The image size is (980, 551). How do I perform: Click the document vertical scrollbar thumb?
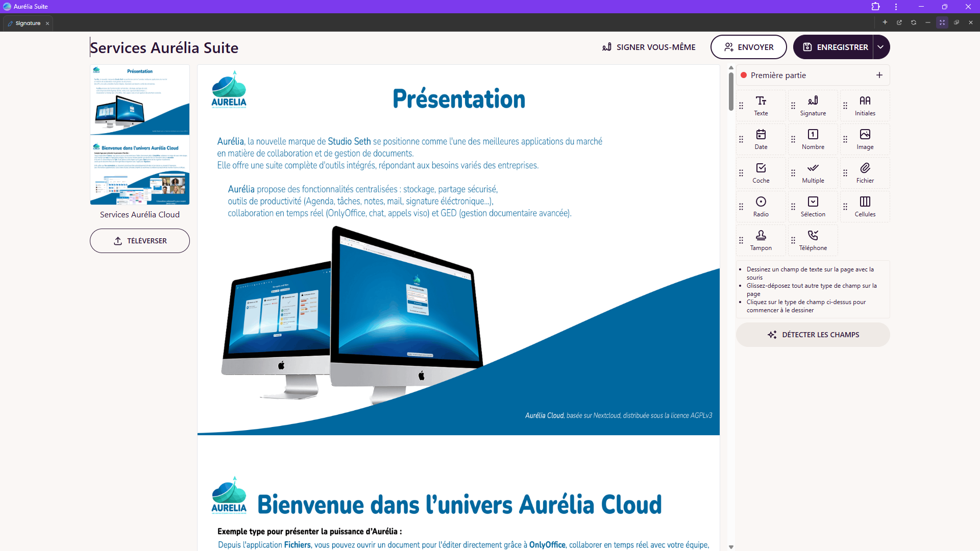(731, 91)
